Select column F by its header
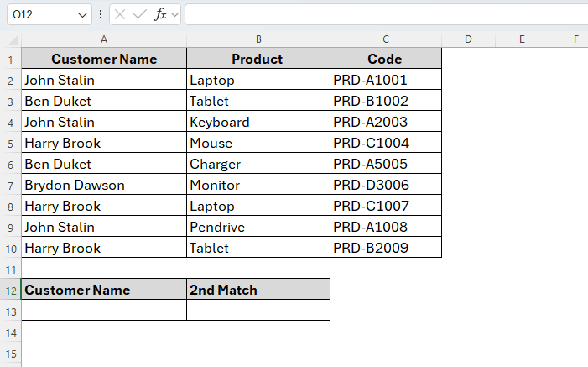The height and width of the screenshot is (367, 588). (x=576, y=39)
